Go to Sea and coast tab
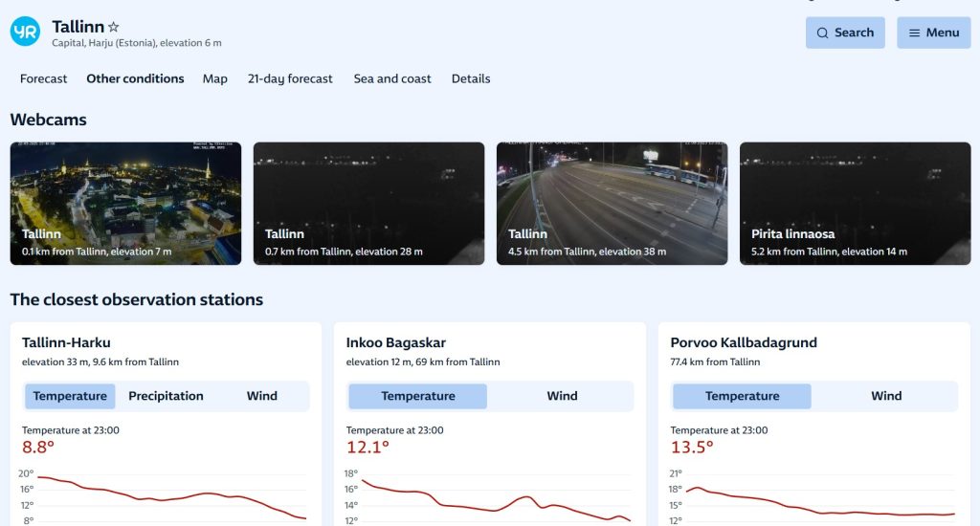980x526 pixels. click(x=392, y=78)
